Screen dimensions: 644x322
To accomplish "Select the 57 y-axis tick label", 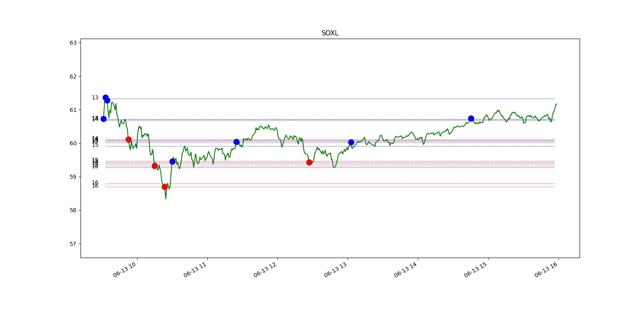I will 73,244.
